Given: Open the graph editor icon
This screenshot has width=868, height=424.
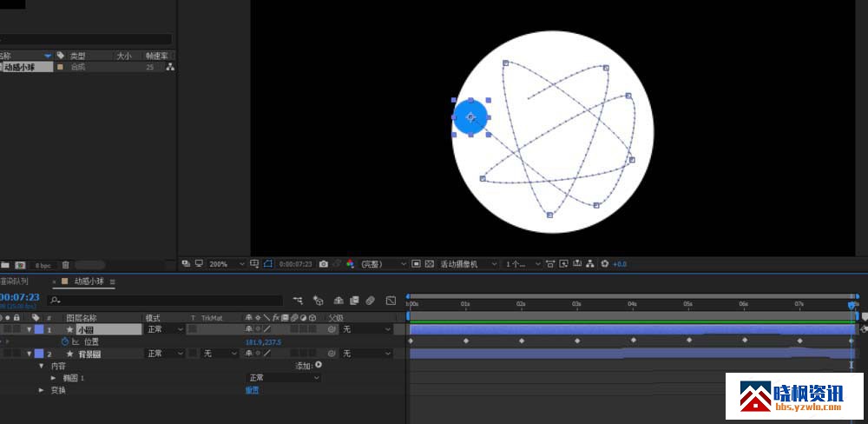Looking at the screenshot, I should click(x=391, y=301).
